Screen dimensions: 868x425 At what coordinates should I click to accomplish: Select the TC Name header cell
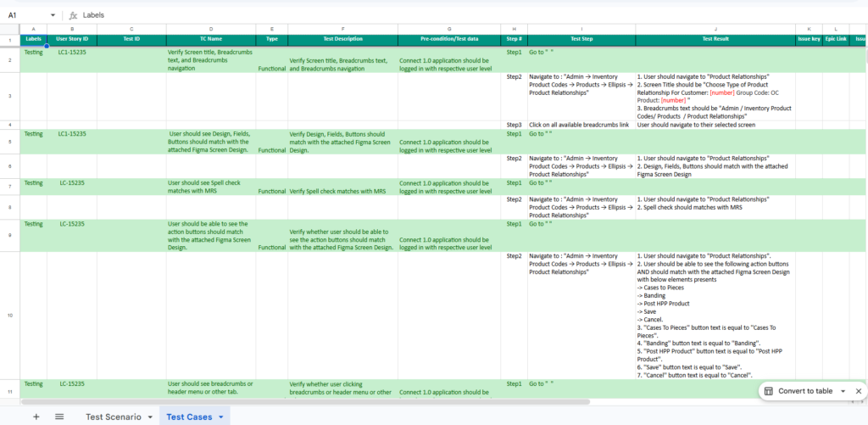211,39
